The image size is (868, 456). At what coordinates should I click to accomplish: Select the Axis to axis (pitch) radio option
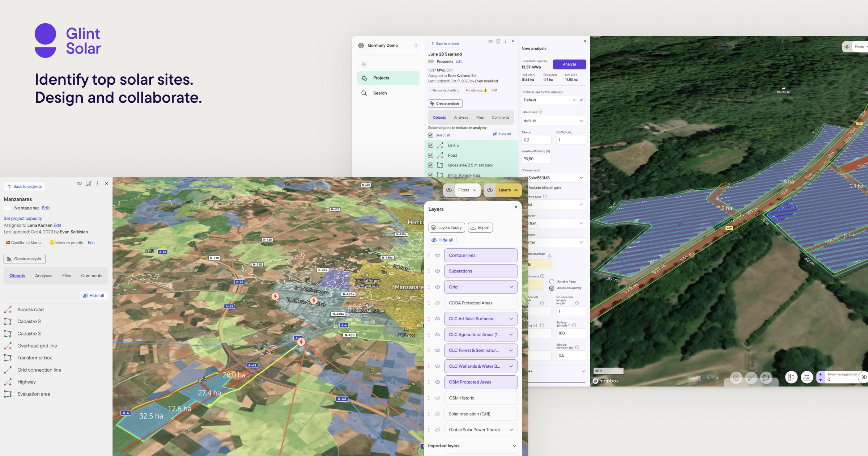552,288
